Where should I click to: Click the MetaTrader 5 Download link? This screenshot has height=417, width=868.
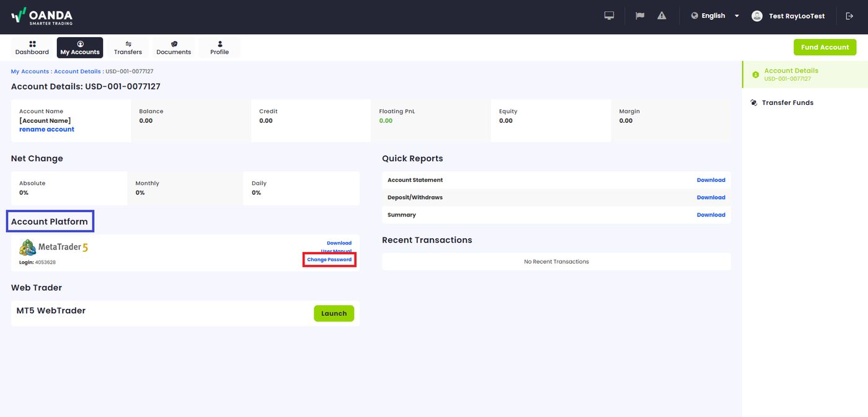coord(339,243)
